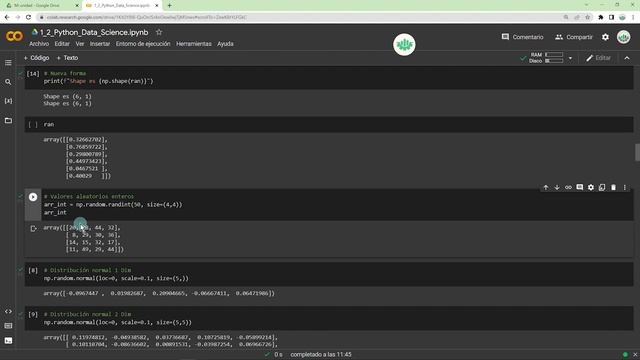This screenshot has height=360, width=640.
Task: Switch to the Google Drive browser tab
Action: click(x=41, y=6)
